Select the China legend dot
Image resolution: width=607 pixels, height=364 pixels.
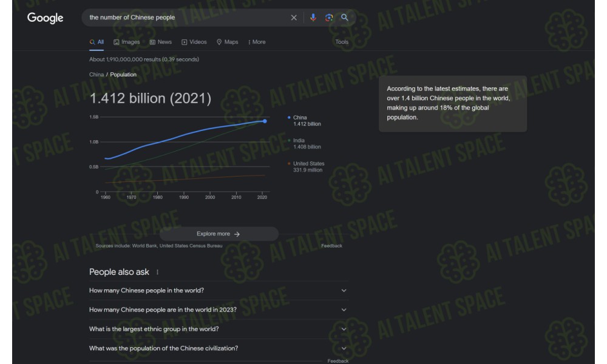289,117
